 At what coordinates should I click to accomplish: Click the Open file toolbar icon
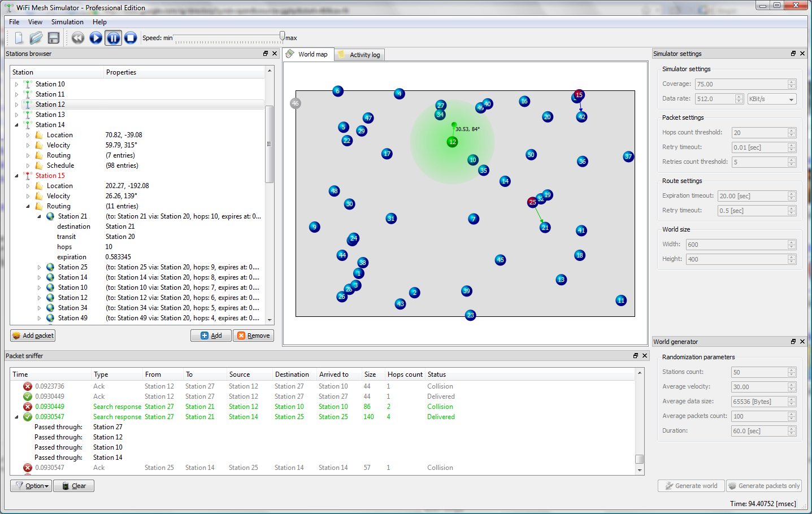click(x=36, y=38)
